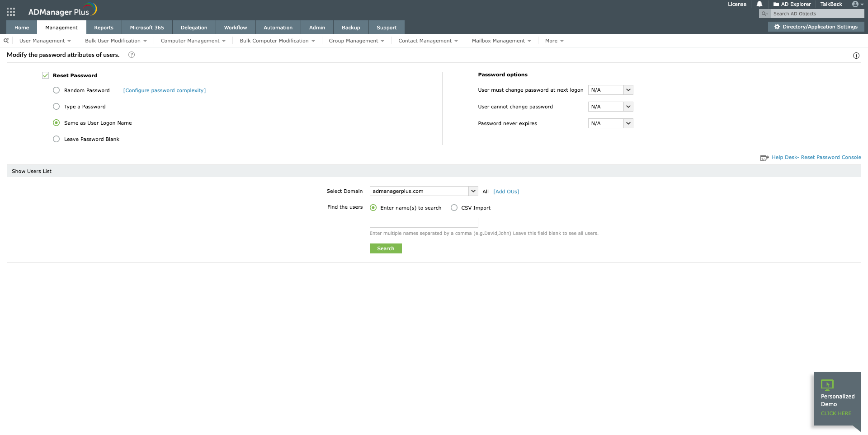Uncheck the Reset Password checkbox
Screen dimensions: 868x435
tap(45, 75)
